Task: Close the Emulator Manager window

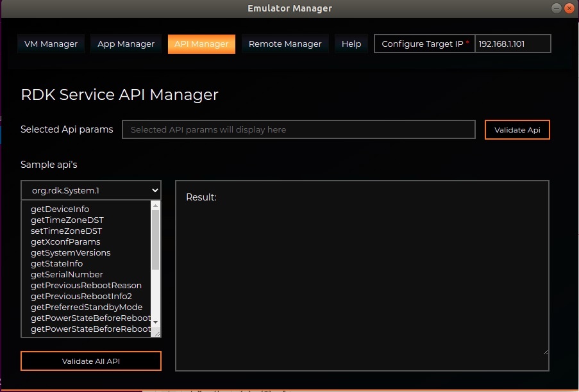Action: pyautogui.click(x=568, y=8)
